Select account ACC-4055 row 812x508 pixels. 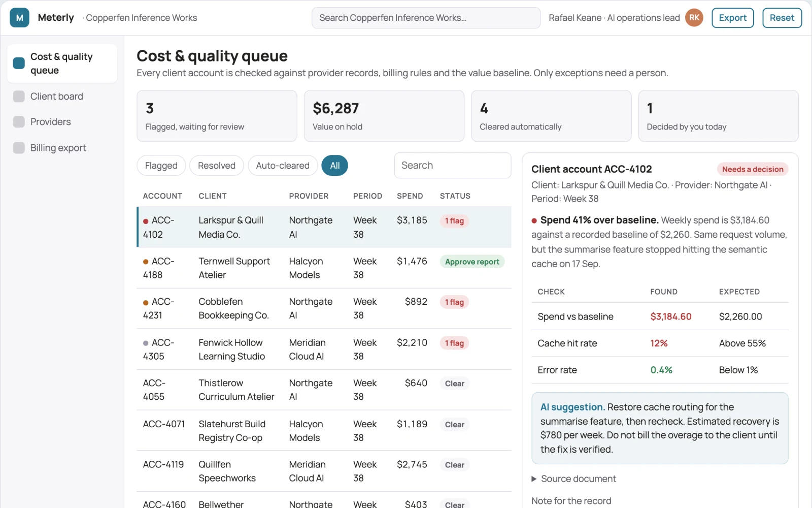324,390
